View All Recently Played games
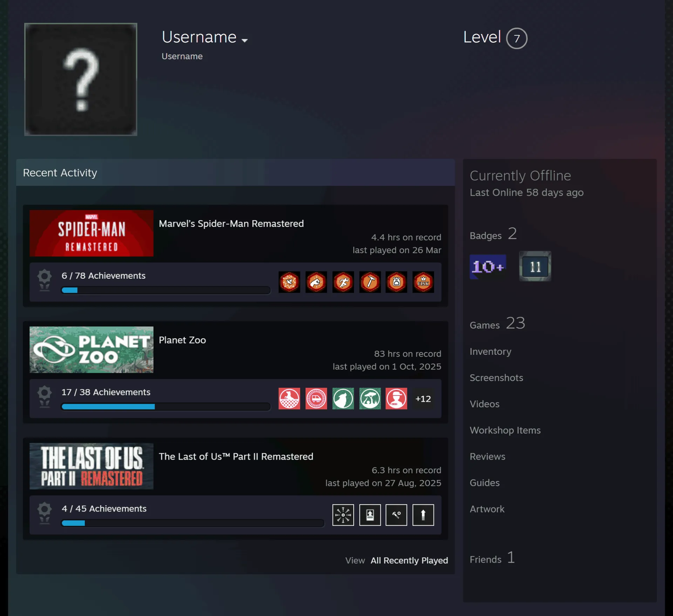Image resolution: width=673 pixels, height=616 pixels. tap(409, 560)
